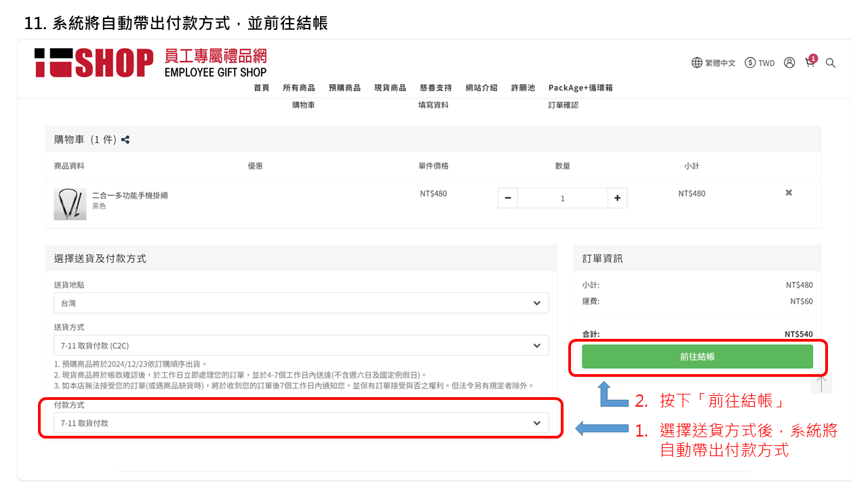Click the user account icon

pos(789,62)
